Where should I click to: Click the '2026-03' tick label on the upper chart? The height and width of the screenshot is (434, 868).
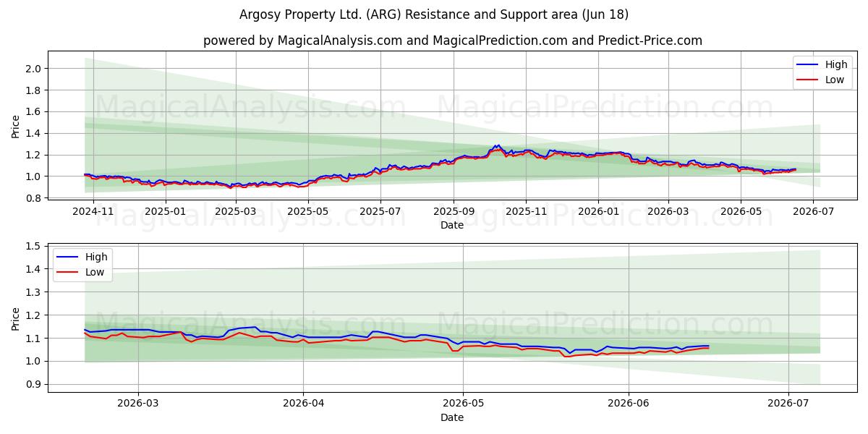(x=668, y=211)
